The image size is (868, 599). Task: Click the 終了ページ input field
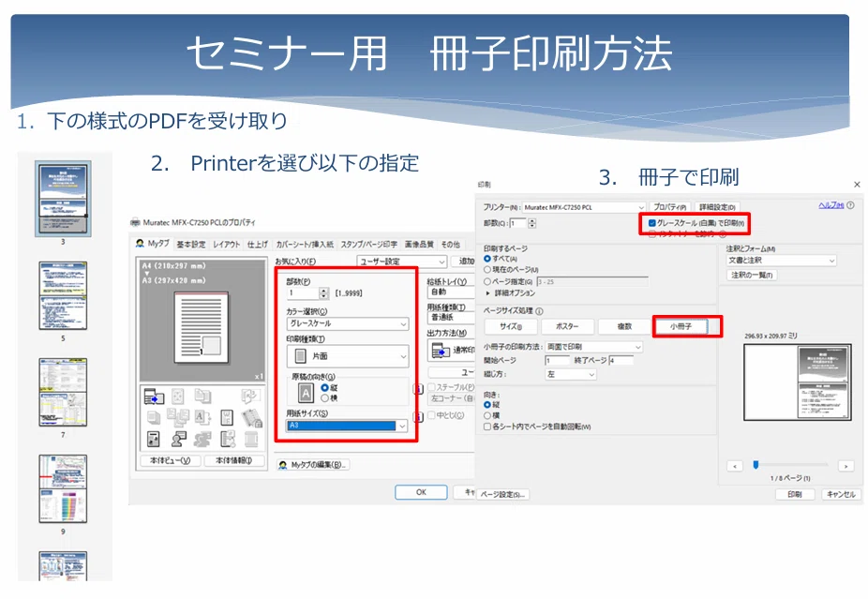click(x=621, y=360)
